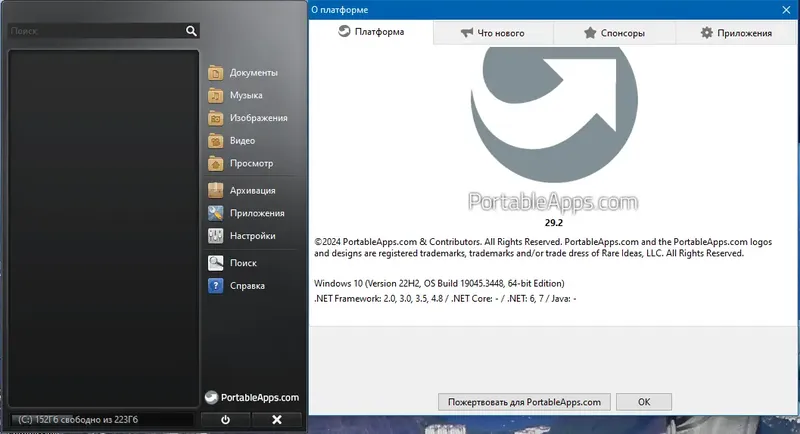Click the Справка menu label
Image resolution: width=800 pixels, height=434 pixels.
[x=247, y=286]
